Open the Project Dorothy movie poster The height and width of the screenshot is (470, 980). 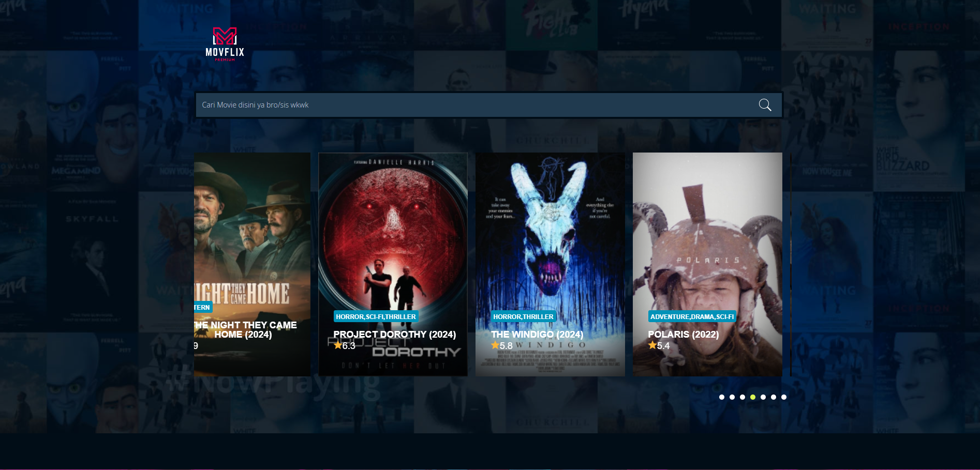[393, 233]
